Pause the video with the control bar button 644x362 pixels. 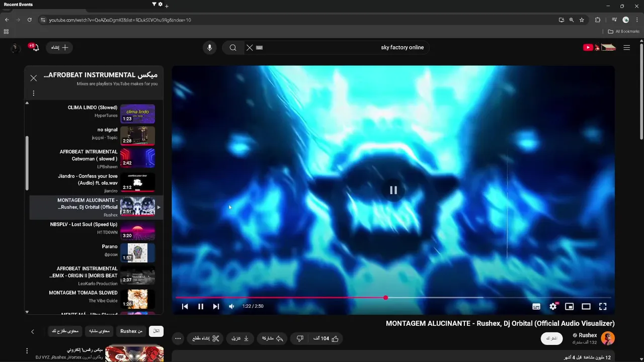coord(200,306)
